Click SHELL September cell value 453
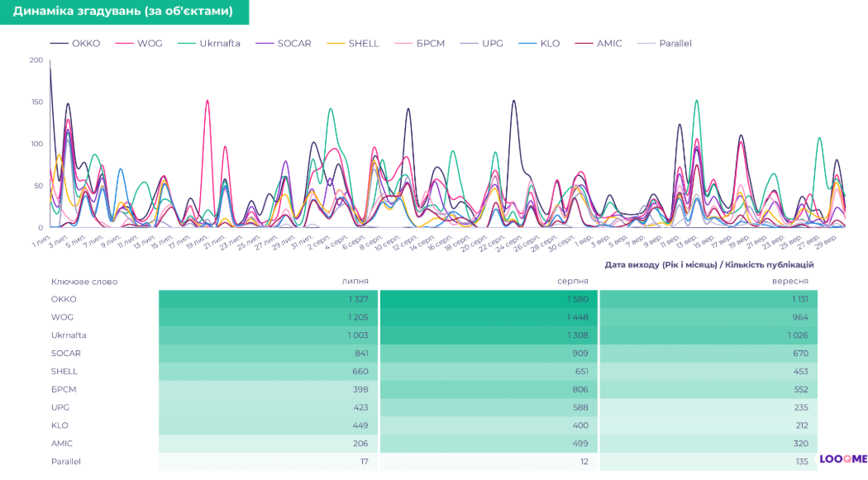The height and width of the screenshot is (480, 868). point(800,372)
